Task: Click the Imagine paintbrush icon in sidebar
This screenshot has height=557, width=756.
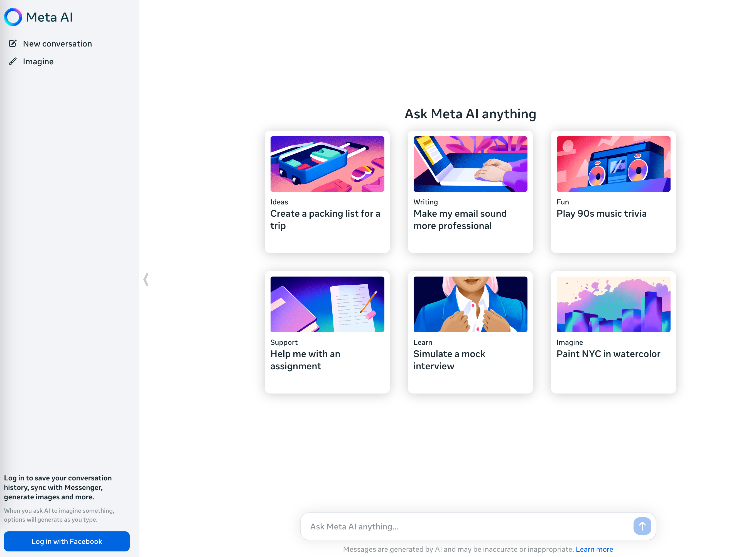Action: (13, 61)
